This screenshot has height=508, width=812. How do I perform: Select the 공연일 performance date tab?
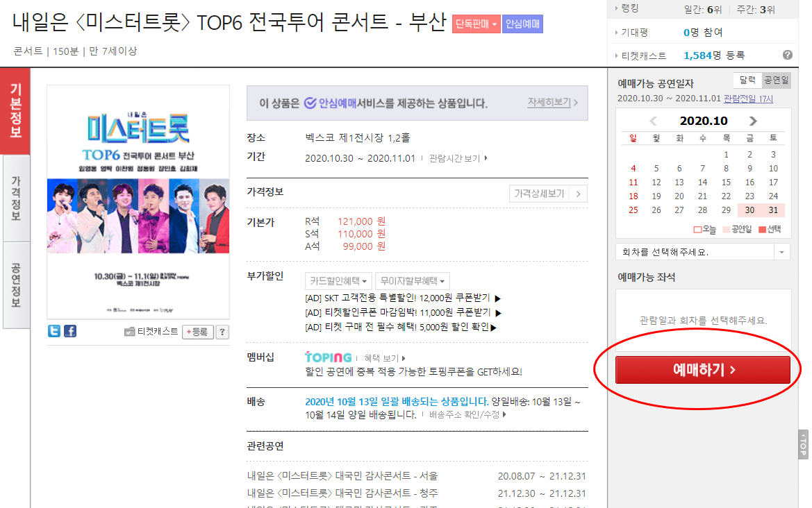(777, 81)
